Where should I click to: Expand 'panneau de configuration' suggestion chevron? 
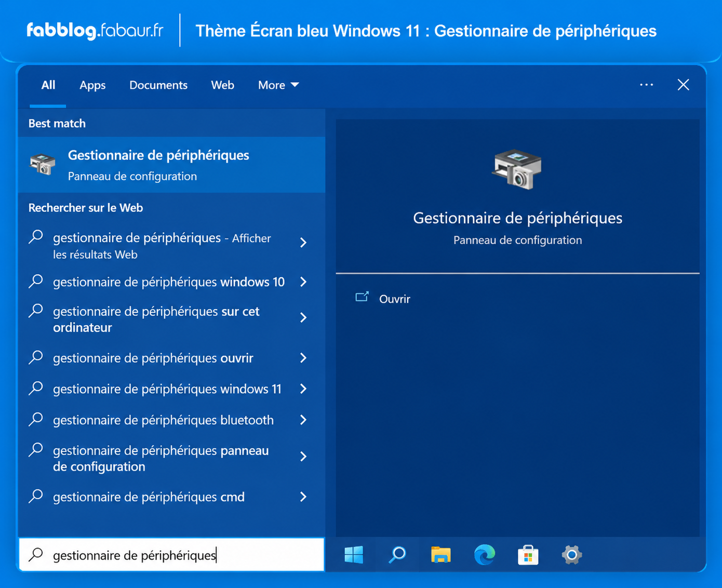coord(303,457)
